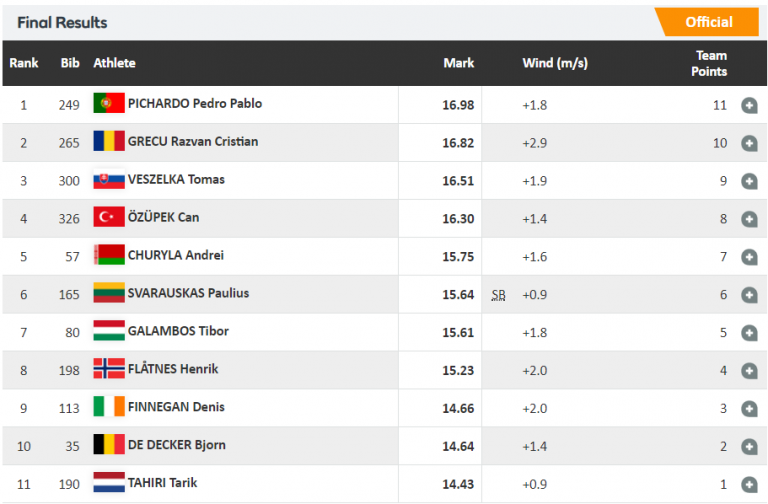Sort by Team Points column header

pos(710,63)
